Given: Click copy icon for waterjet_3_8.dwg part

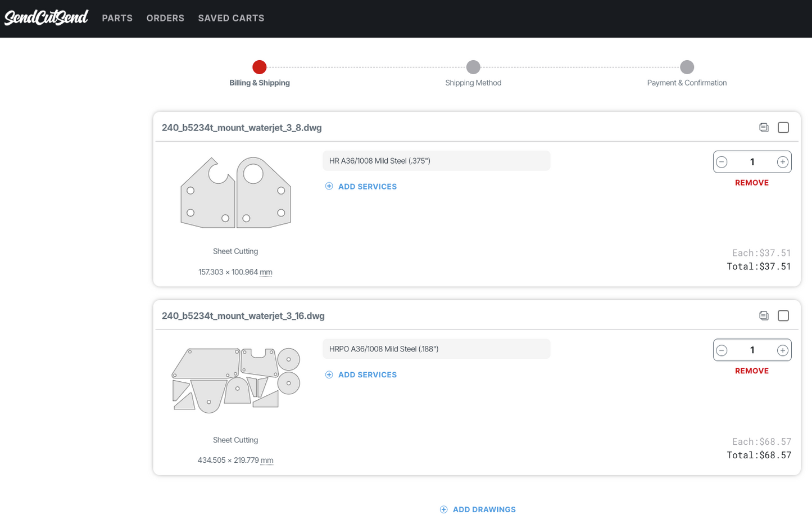Looking at the screenshot, I should pos(764,128).
